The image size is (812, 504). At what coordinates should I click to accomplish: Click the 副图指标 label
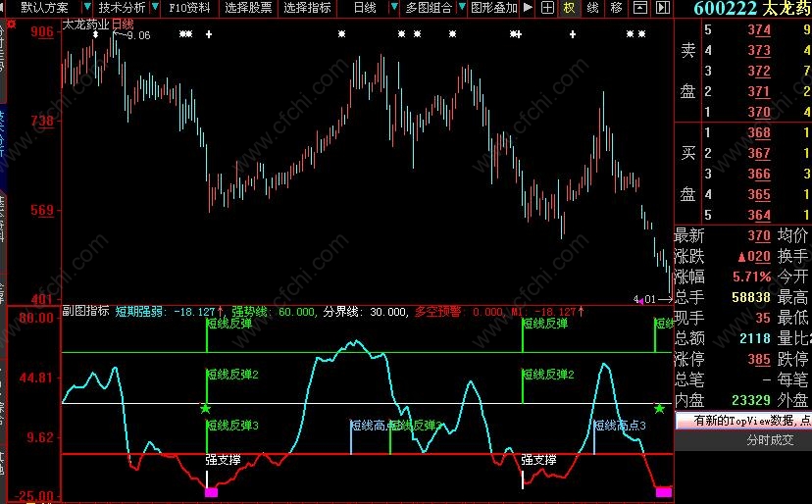coord(86,311)
